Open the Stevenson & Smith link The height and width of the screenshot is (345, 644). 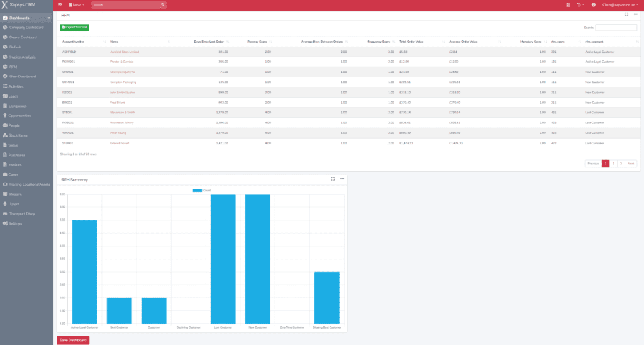pyautogui.click(x=123, y=113)
